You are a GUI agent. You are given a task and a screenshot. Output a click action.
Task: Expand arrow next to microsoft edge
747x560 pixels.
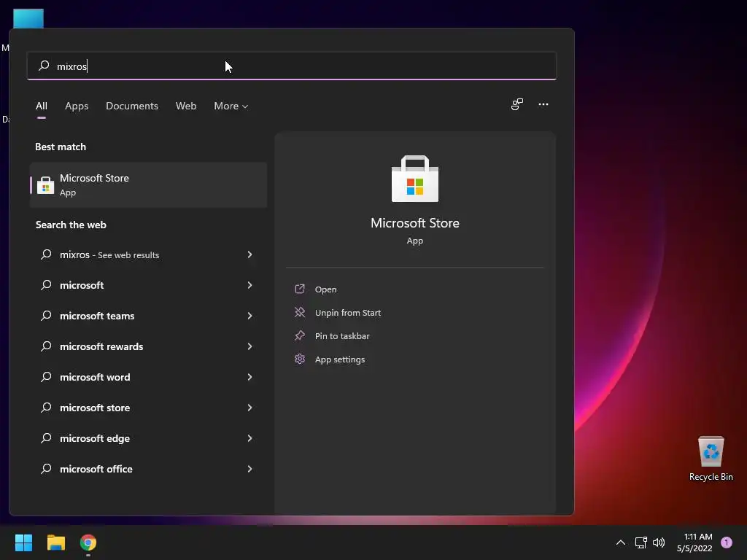(x=249, y=438)
